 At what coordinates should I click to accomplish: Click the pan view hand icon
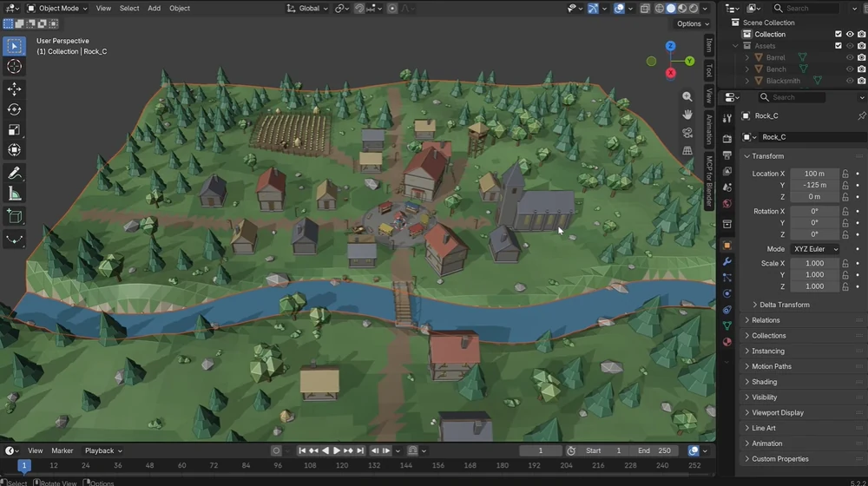(687, 115)
